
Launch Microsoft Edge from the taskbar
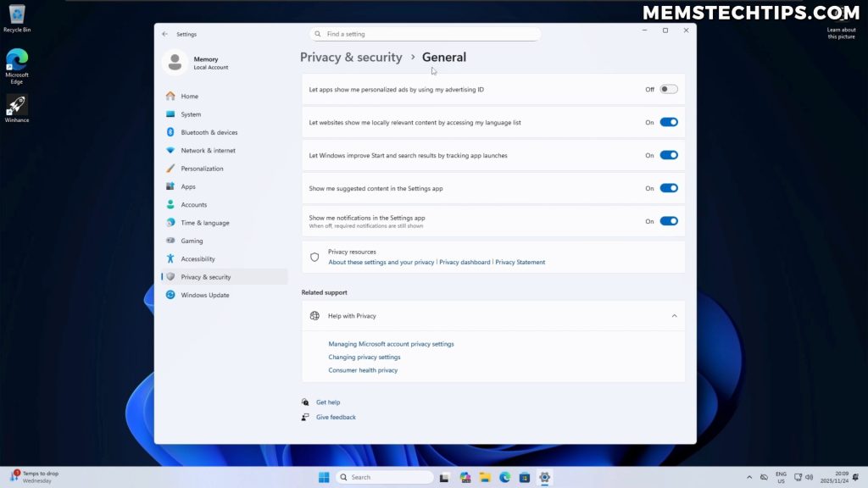coord(505,477)
